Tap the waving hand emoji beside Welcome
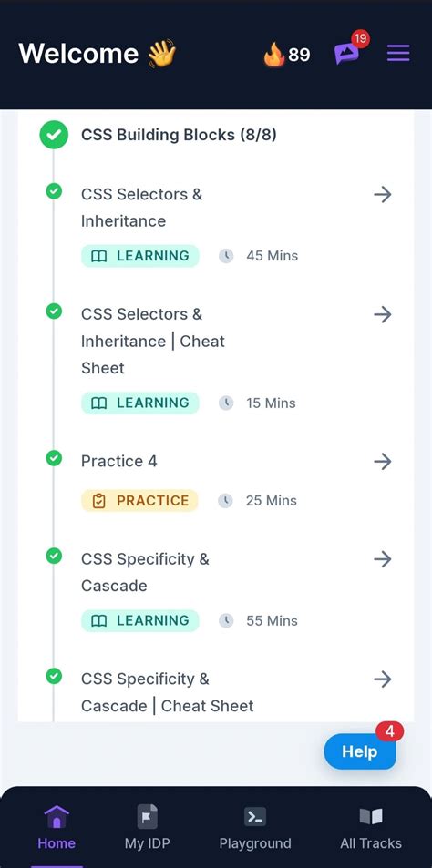Viewport: 432px width, 868px height. click(161, 54)
